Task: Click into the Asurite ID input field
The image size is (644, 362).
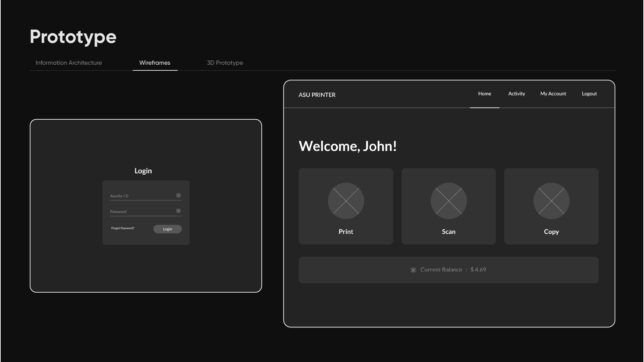Action: pyautogui.click(x=141, y=196)
